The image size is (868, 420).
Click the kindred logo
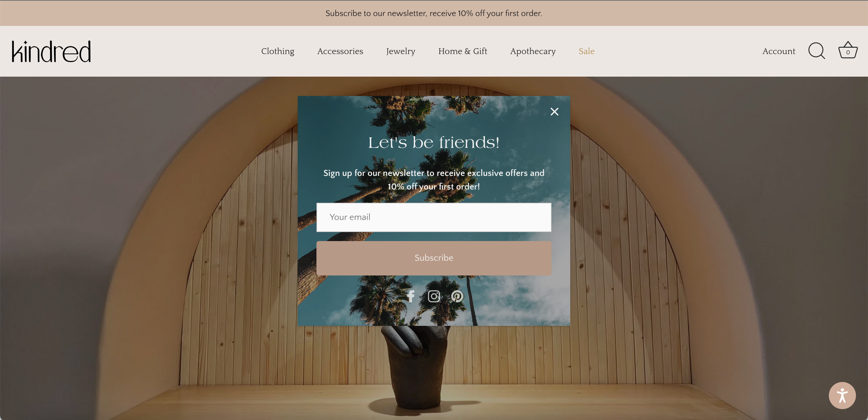point(51,52)
